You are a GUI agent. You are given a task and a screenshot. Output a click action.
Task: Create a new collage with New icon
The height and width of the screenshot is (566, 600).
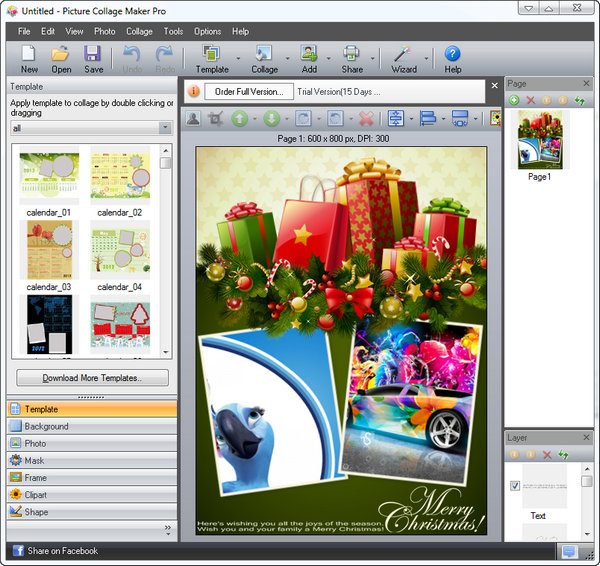(29, 54)
